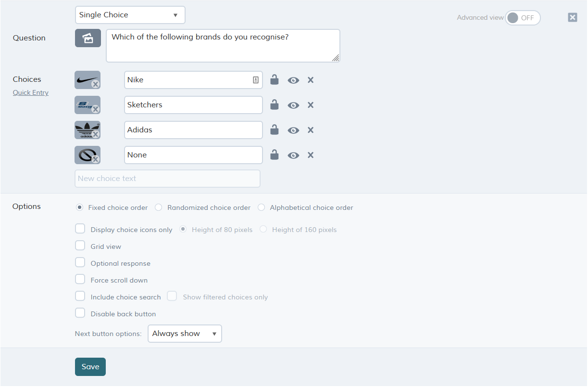Close the question editor panel
This screenshot has width=588, height=388.
point(573,17)
